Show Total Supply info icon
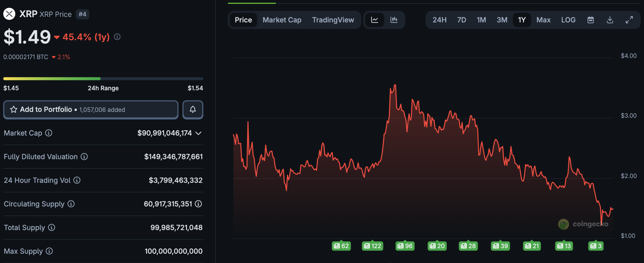This screenshot has width=644, height=263. point(52,227)
